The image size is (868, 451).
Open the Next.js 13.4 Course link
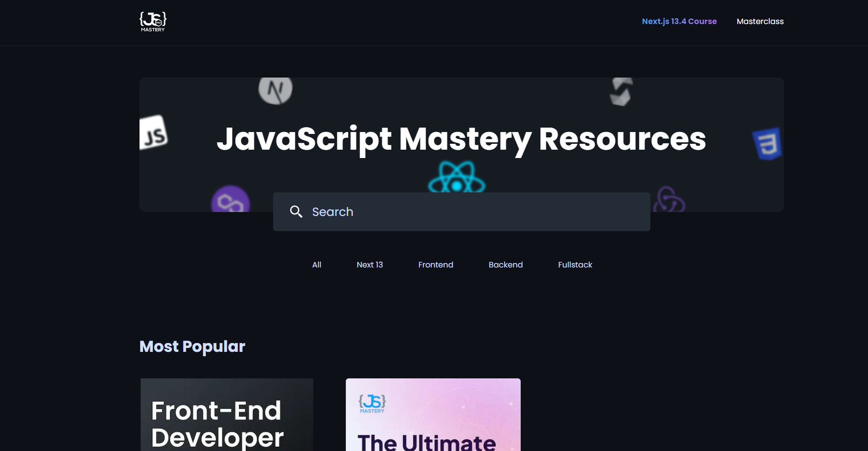point(679,22)
